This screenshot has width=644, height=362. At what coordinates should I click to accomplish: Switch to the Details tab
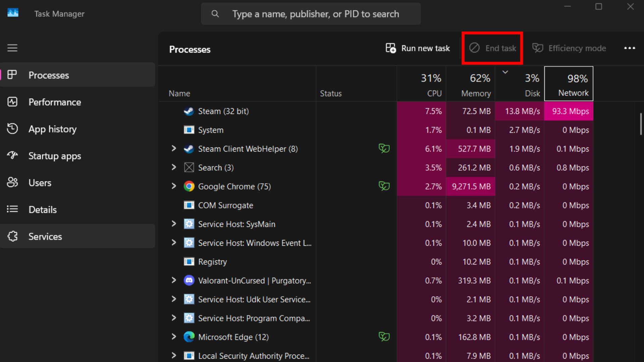pos(77,209)
